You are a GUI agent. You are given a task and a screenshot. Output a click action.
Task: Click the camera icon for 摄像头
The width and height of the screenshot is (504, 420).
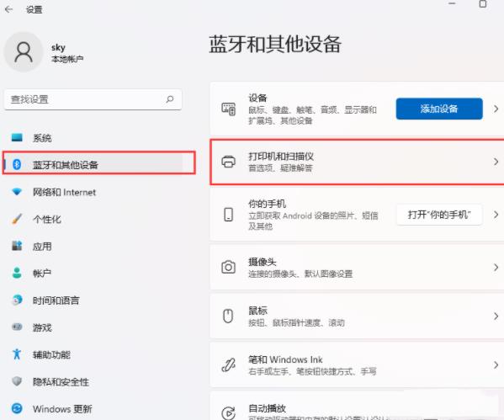coord(229,268)
